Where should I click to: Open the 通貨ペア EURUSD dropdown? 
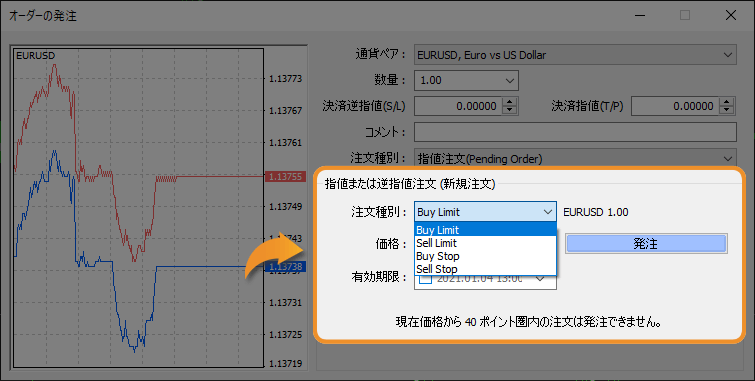pyautogui.click(x=575, y=55)
